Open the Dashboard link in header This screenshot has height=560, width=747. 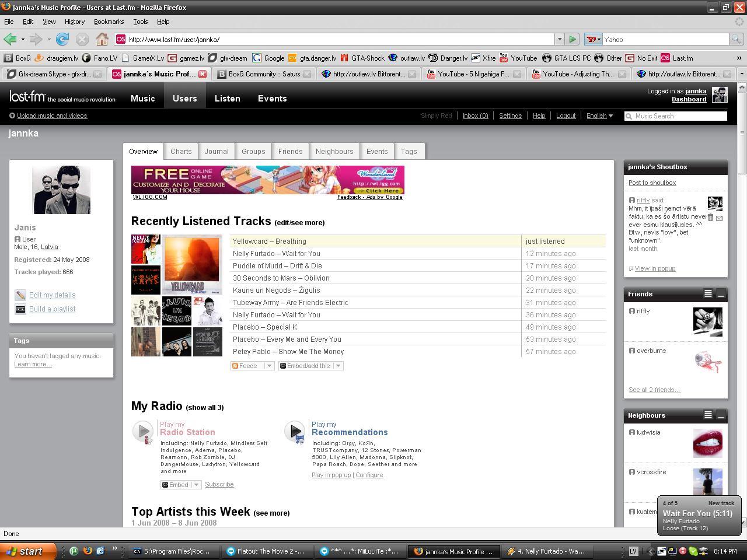tap(689, 99)
